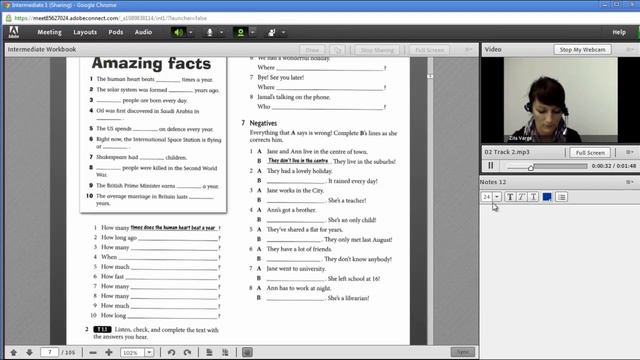Click the single page view icon

point(209,352)
